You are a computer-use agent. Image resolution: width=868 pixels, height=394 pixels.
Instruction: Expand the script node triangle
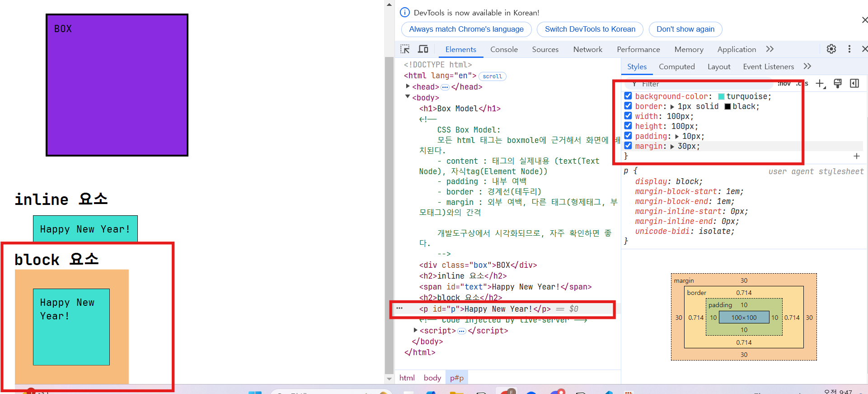click(x=416, y=330)
